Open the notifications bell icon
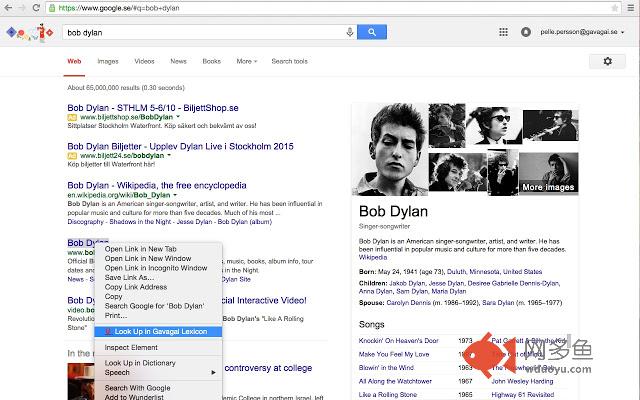Screen dimensions: 640x400 tap(526, 32)
